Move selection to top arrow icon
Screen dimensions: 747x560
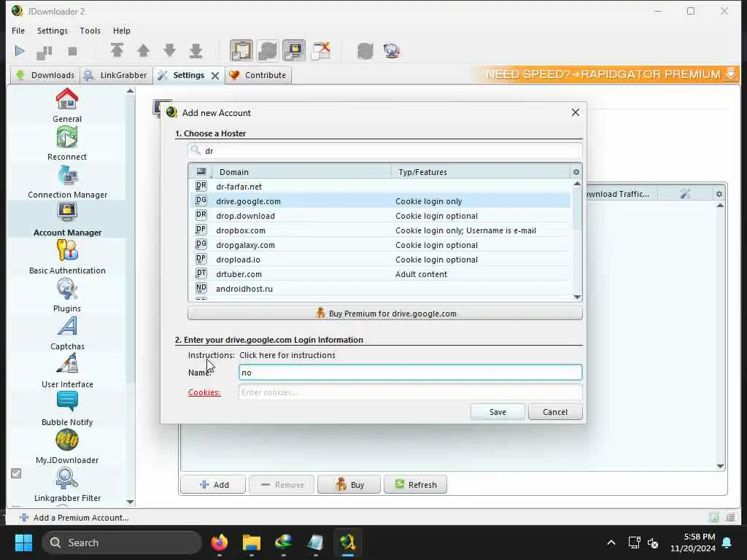click(117, 50)
